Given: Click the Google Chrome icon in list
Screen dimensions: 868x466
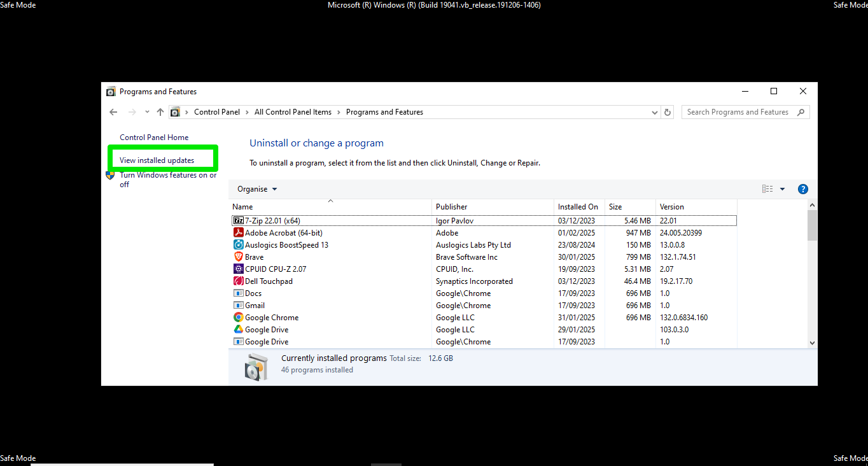Looking at the screenshot, I should pyautogui.click(x=239, y=318).
